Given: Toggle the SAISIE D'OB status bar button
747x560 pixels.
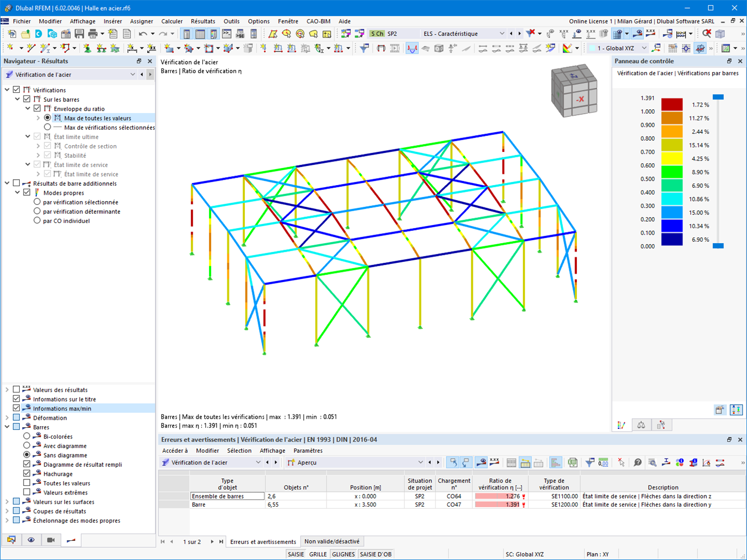Looking at the screenshot, I should [x=376, y=554].
